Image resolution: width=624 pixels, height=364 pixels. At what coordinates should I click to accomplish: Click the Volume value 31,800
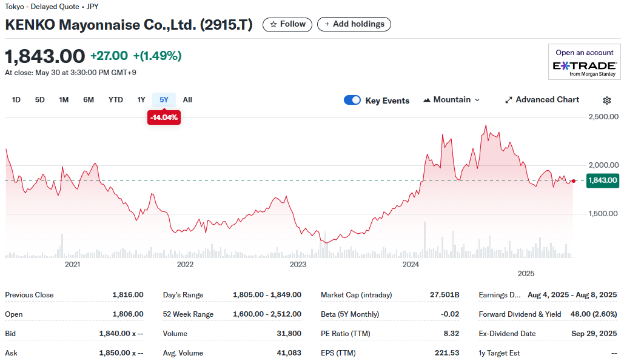pyautogui.click(x=289, y=334)
